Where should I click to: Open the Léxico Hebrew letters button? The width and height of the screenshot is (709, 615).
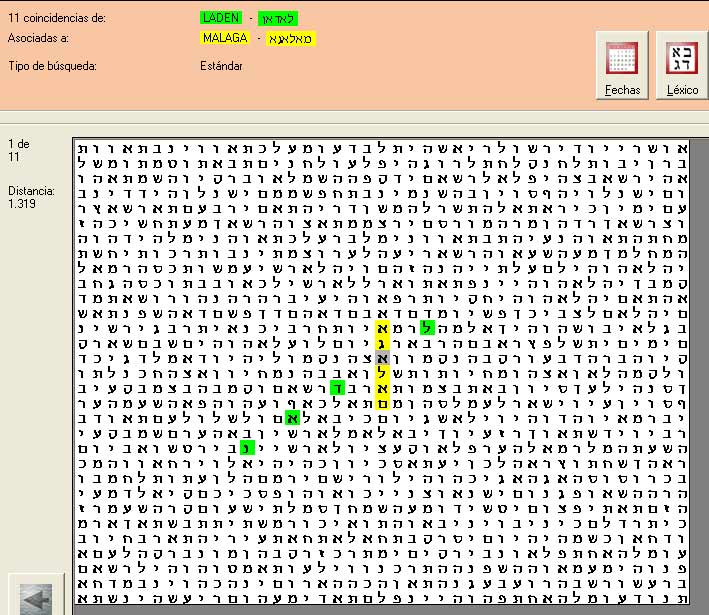coord(682,65)
